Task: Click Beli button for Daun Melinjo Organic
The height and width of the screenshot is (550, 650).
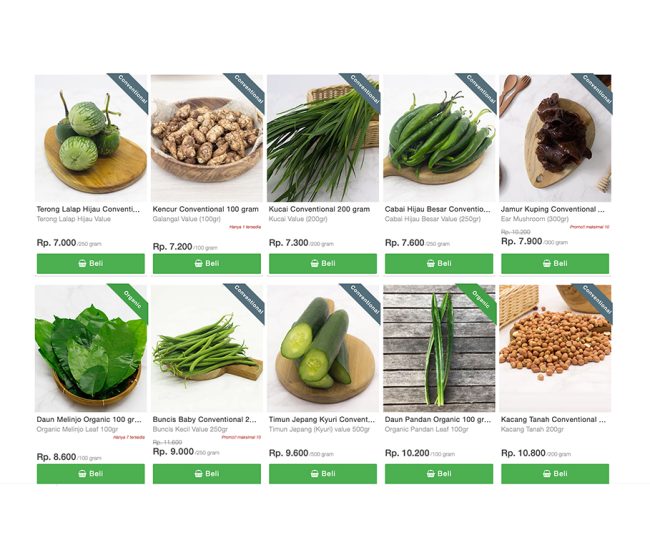Action: pos(91,474)
